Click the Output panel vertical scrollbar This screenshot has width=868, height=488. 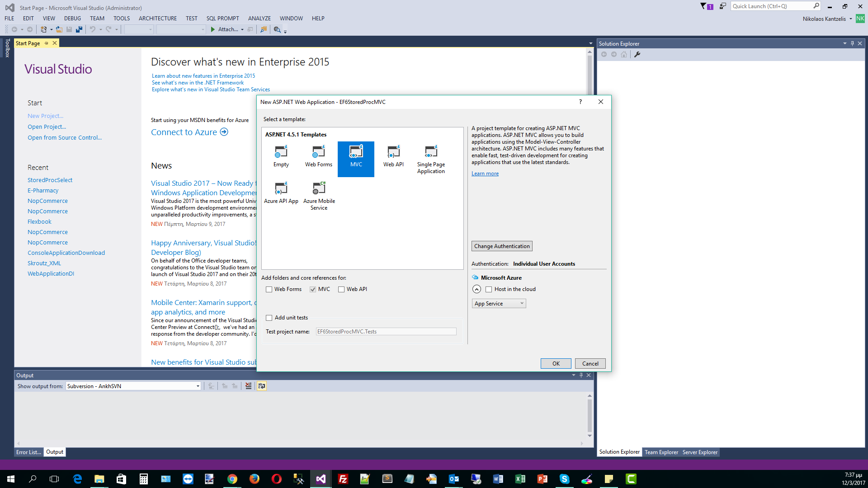point(590,416)
